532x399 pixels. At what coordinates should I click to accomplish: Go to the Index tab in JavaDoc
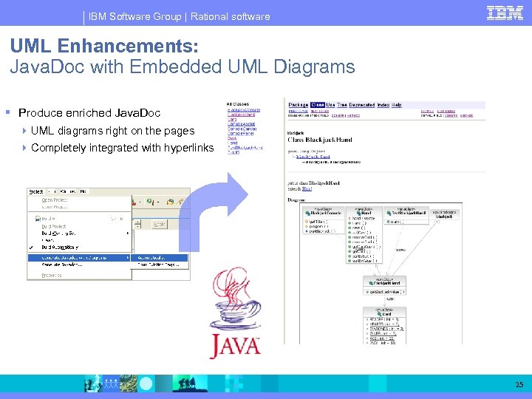(x=383, y=105)
